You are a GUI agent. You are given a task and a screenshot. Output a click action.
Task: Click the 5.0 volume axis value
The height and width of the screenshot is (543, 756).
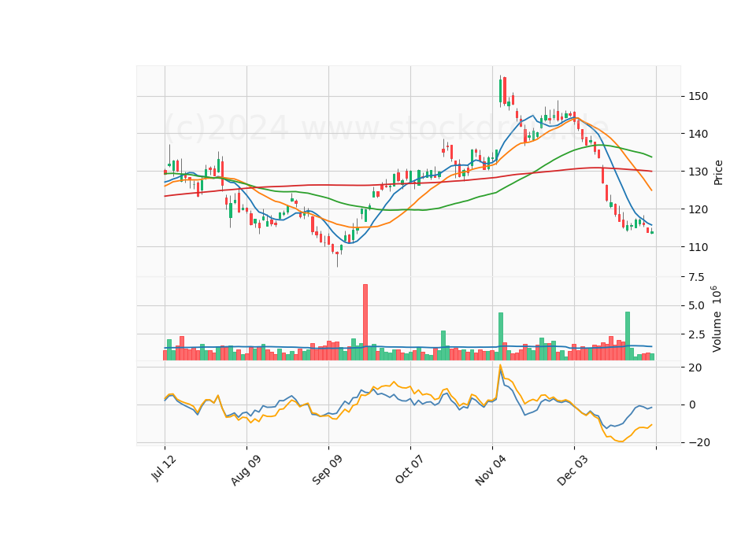coord(697,305)
